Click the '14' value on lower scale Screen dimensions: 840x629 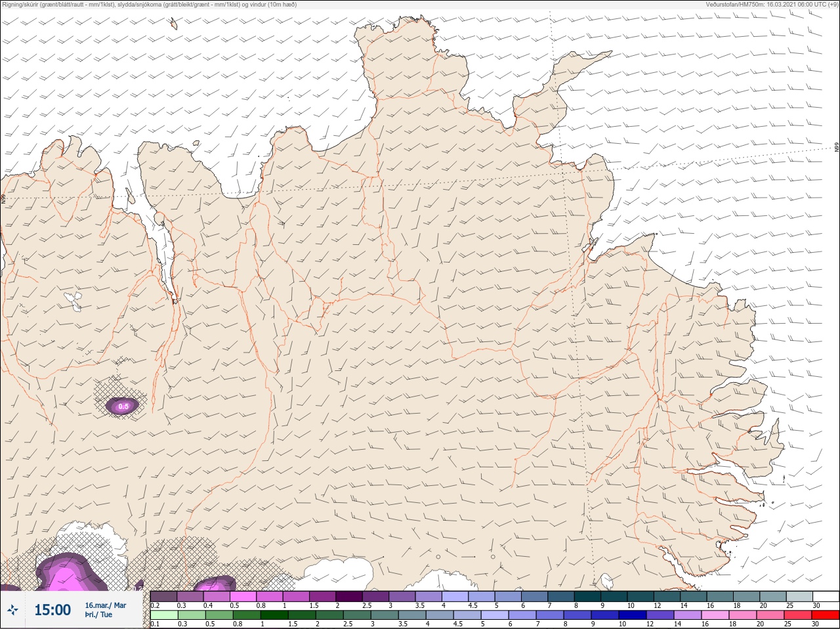677,624
